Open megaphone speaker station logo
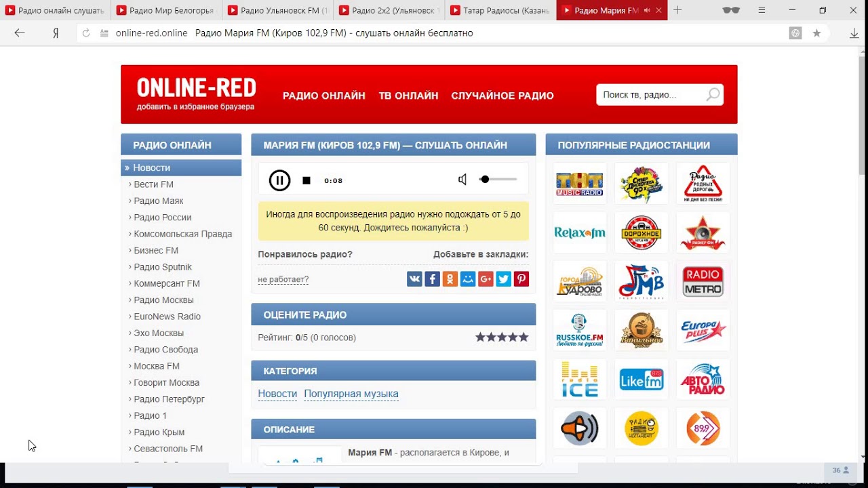This screenshot has height=488, width=868. point(580,428)
